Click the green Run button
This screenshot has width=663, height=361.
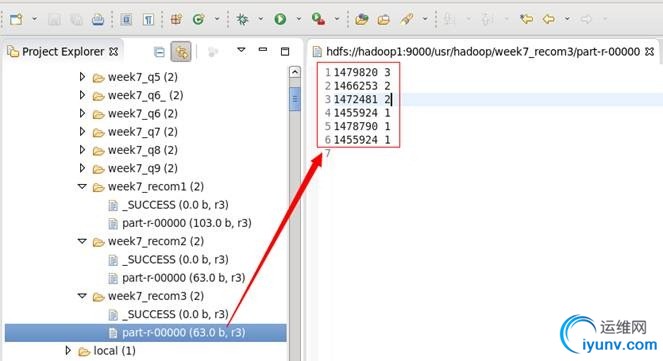[280, 19]
